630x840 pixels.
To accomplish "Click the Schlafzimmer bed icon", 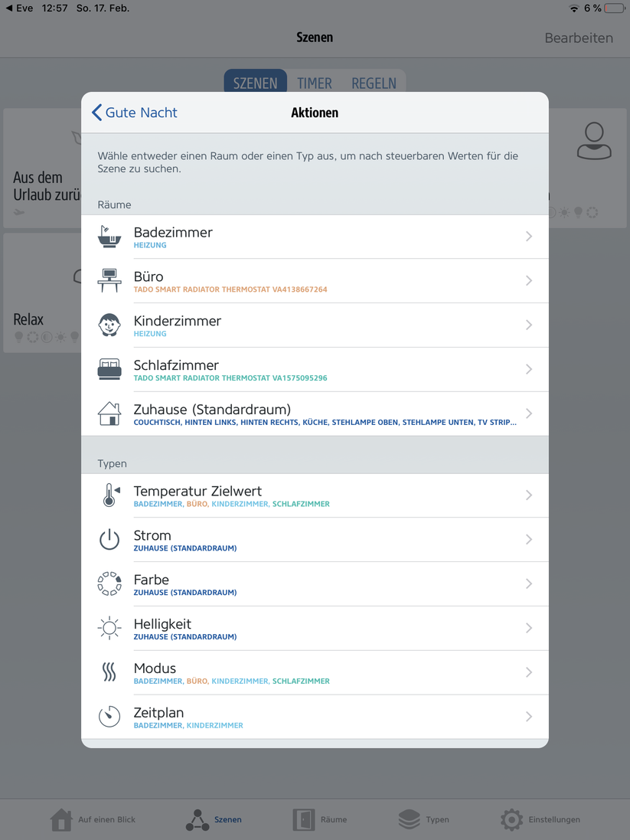I will 109,369.
